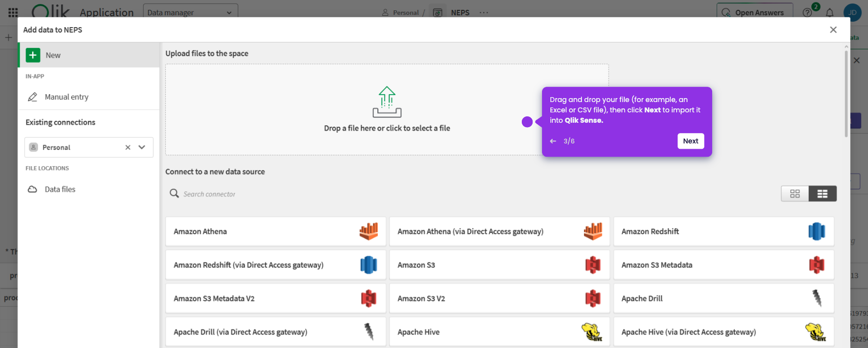Go back with the tooltip arrow
Image resolution: width=868 pixels, height=348 pixels.
553,141
